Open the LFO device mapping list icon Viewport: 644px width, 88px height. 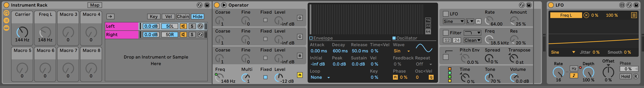point(634,15)
